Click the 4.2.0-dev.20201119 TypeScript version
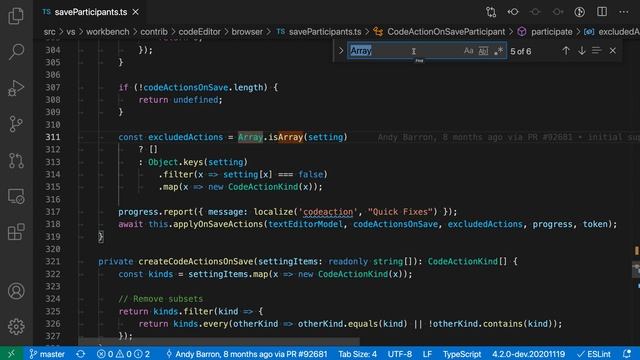640x360 pixels. (x=528, y=354)
